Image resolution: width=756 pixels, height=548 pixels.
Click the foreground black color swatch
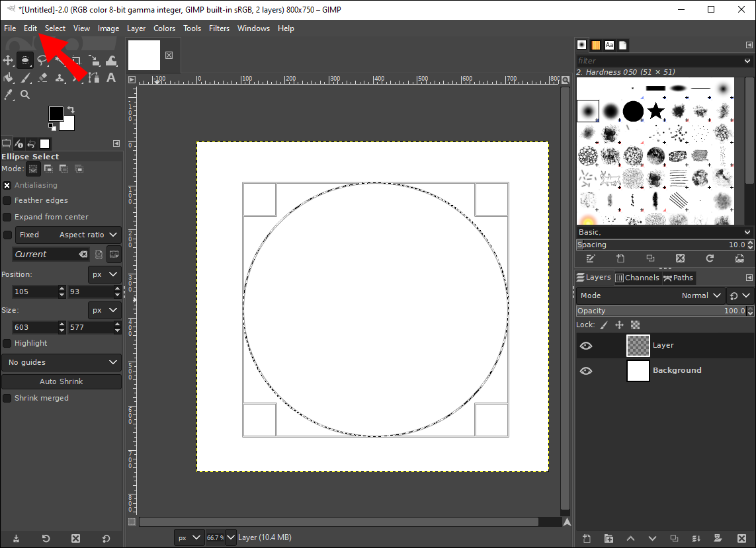56,114
